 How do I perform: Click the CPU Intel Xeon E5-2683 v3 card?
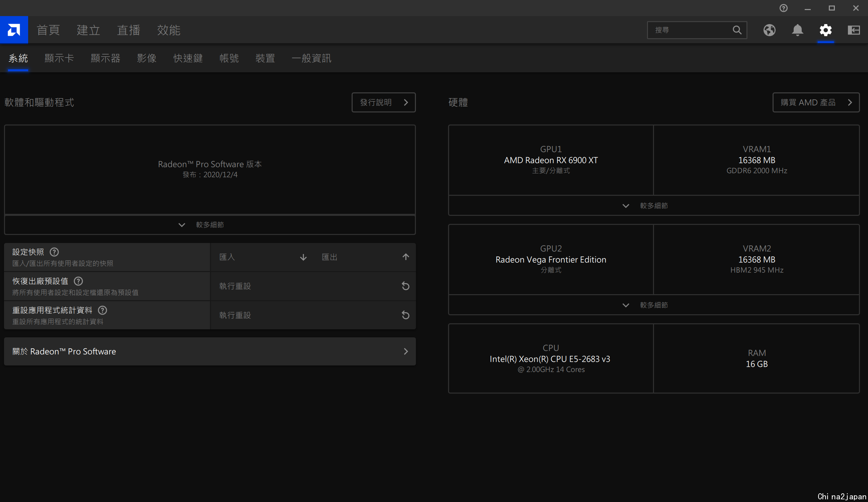551,358
